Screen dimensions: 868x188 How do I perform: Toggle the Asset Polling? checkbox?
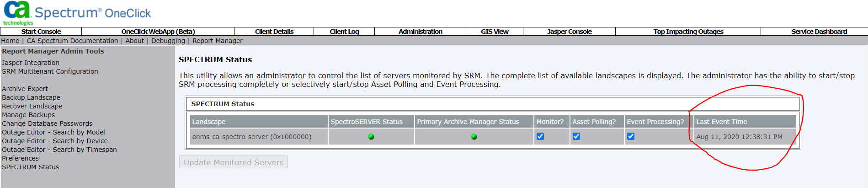pyautogui.click(x=576, y=136)
